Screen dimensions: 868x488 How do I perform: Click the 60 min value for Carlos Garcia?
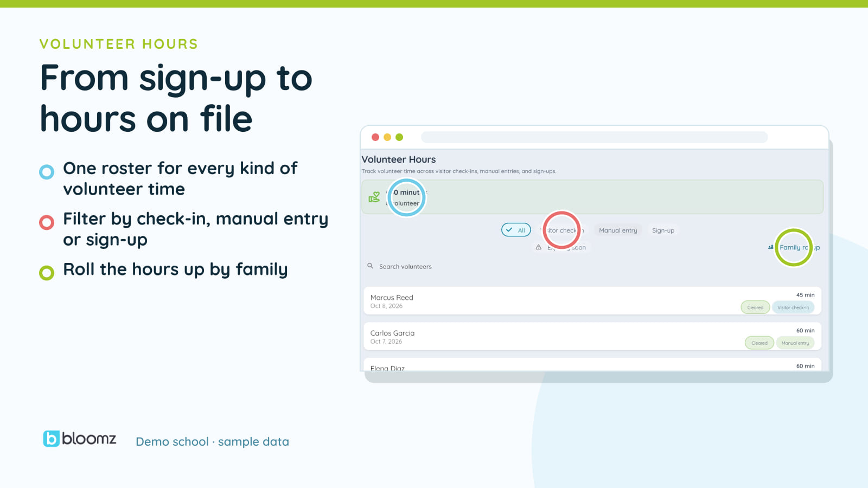(x=805, y=330)
